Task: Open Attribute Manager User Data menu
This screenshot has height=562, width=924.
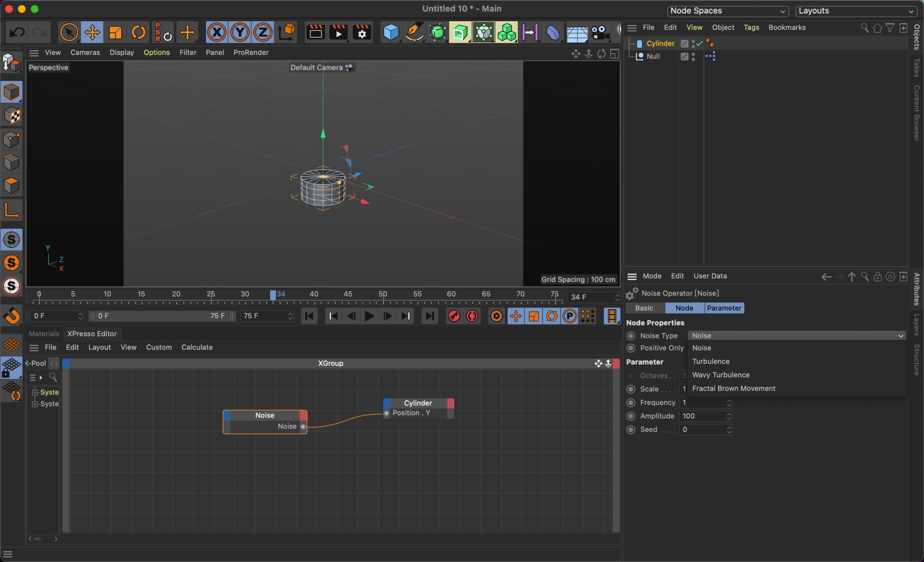Action: pyautogui.click(x=710, y=276)
